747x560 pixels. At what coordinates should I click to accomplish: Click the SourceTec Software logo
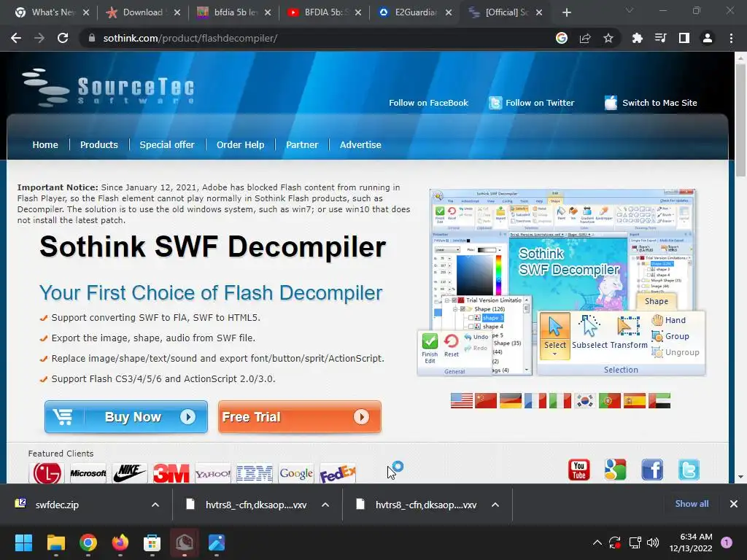pyautogui.click(x=109, y=87)
